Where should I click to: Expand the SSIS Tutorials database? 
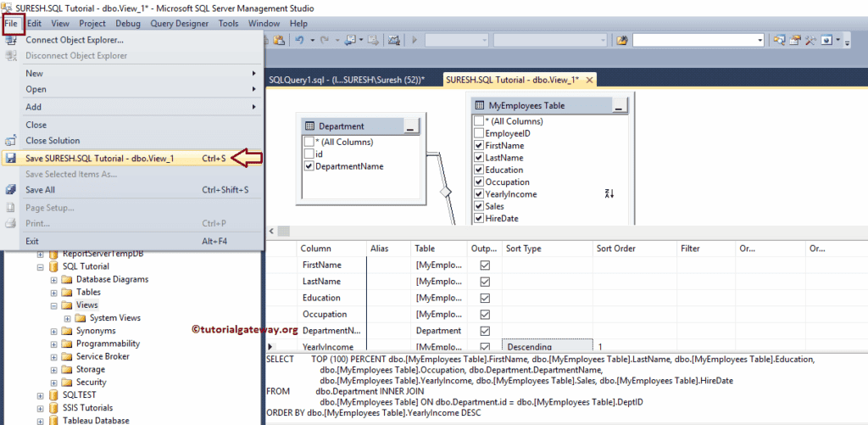(41, 408)
